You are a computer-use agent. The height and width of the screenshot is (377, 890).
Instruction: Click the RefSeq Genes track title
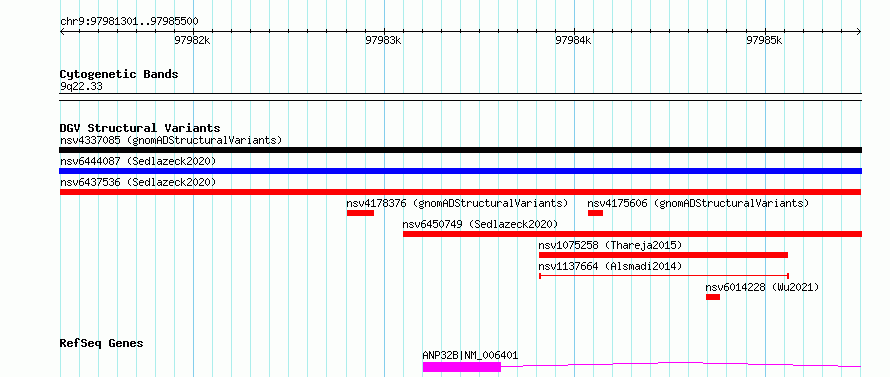102,344
